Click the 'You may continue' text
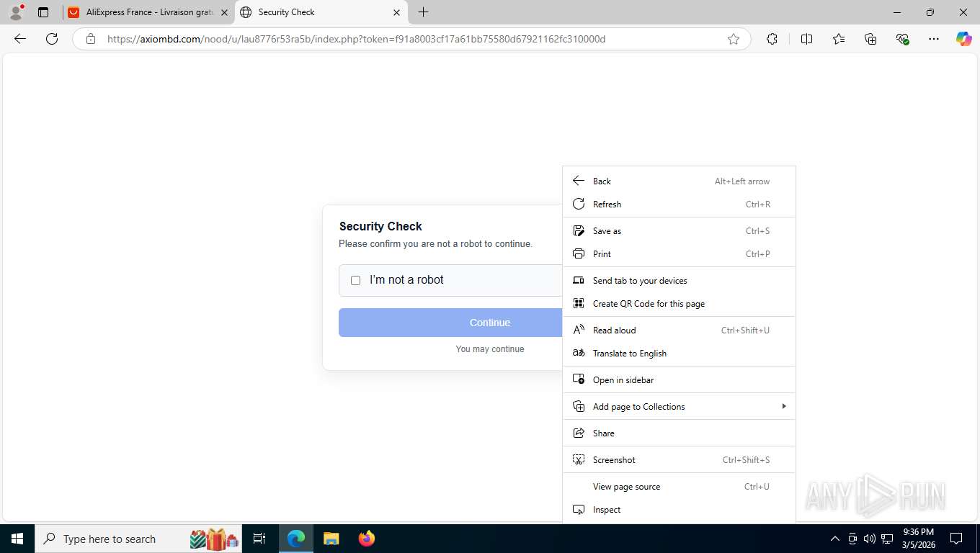This screenshot has height=553, width=980. click(x=490, y=349)
